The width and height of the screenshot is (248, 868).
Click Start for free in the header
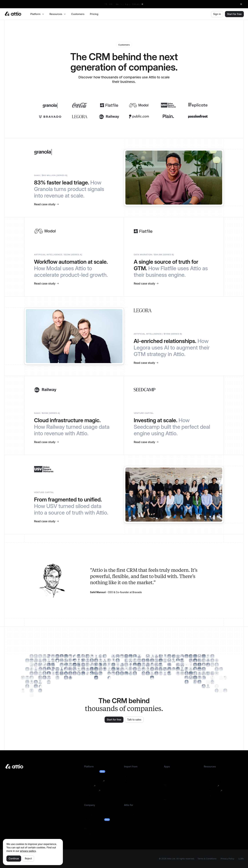[234, 14]
